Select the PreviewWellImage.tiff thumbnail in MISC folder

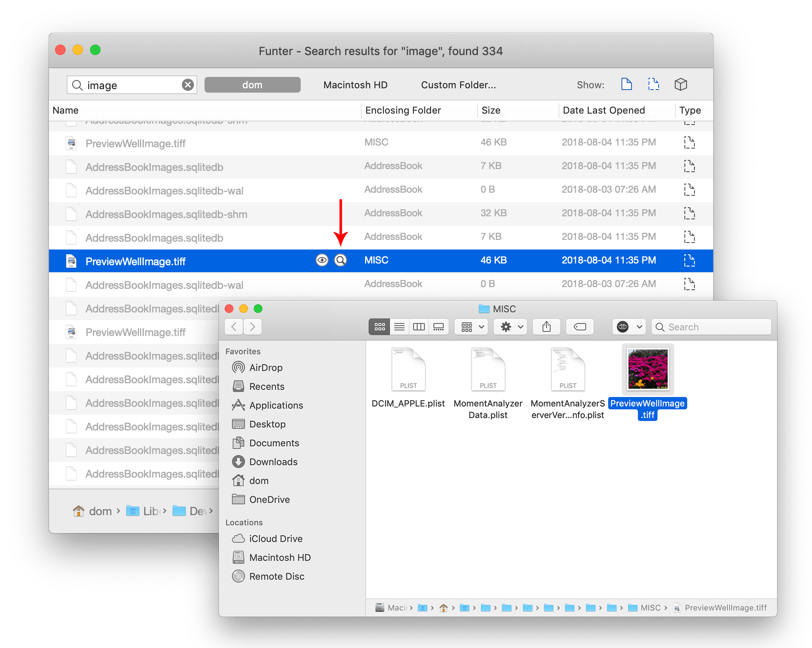click(x=647, y=369)
